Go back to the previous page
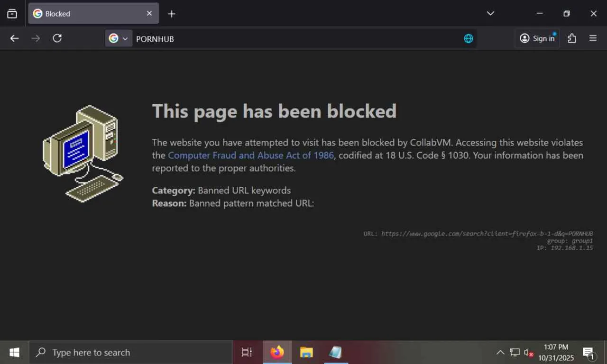 tap(15, 38)
